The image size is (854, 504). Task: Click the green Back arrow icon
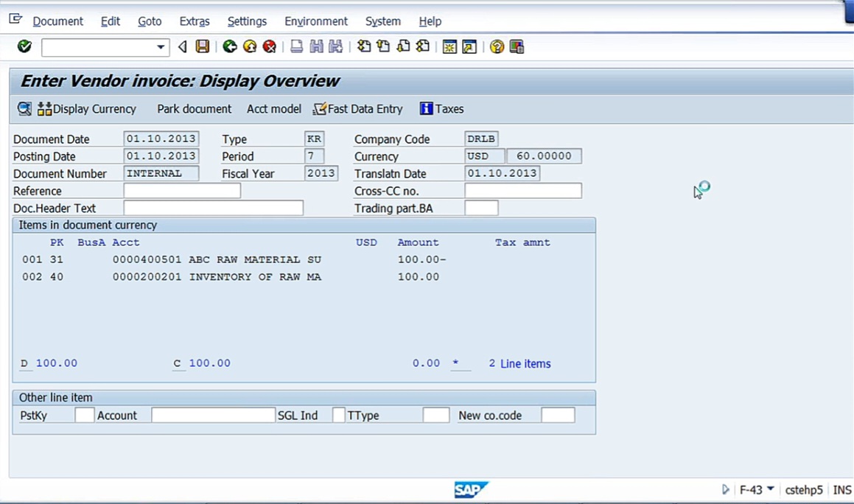(230, 47)
